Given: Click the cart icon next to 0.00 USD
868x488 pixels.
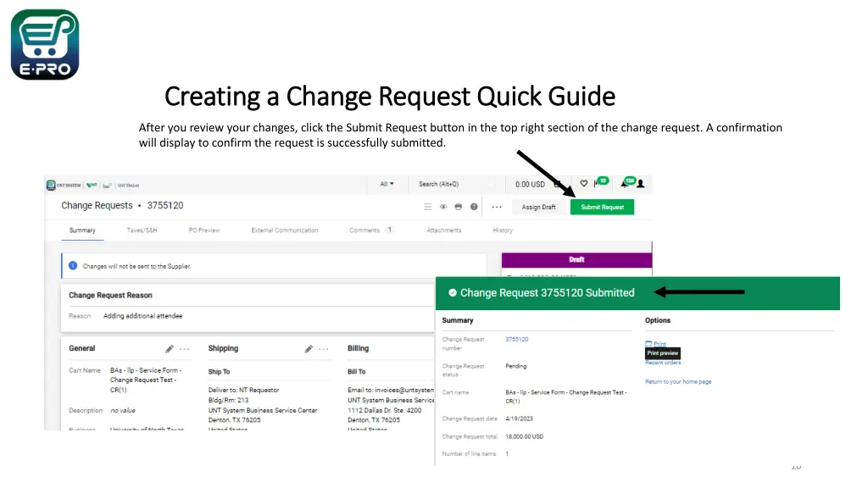Looking at the screenshot, I should pos(557,184).
